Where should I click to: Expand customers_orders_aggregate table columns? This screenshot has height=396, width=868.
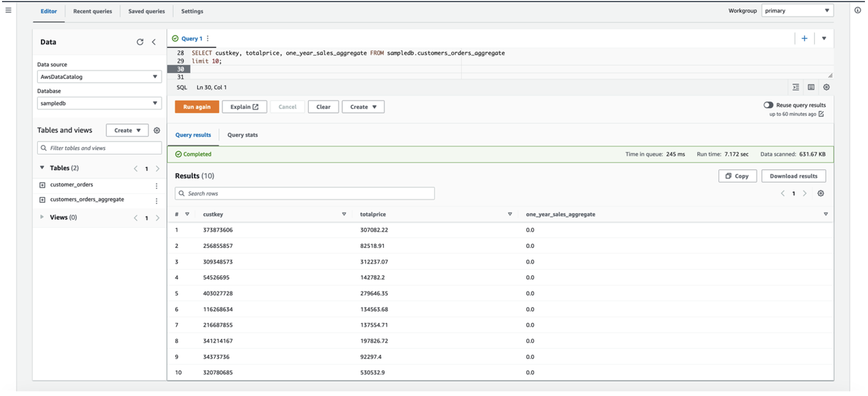[x=42, y=200]
